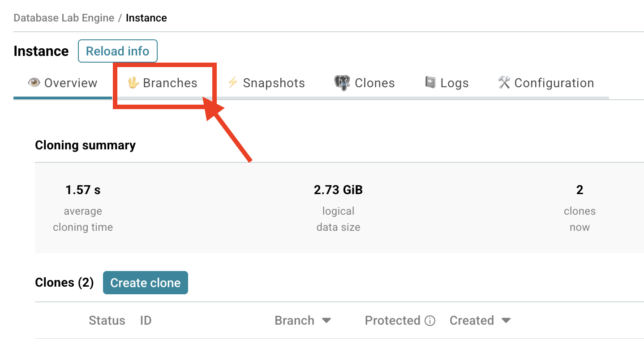This screenshot has width=644, height=339.
Task: Click the elephant icon on the Clones tab
Action: 342,83
